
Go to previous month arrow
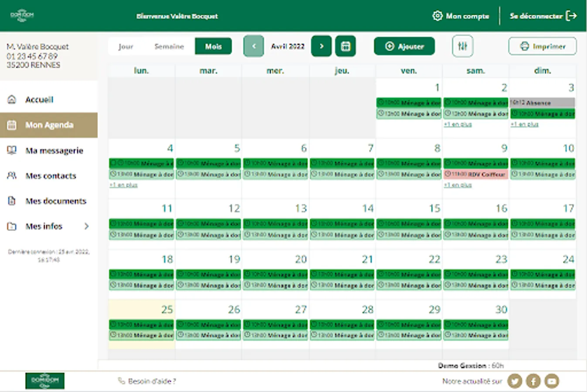pyautogui.click(x=254, y=46)
